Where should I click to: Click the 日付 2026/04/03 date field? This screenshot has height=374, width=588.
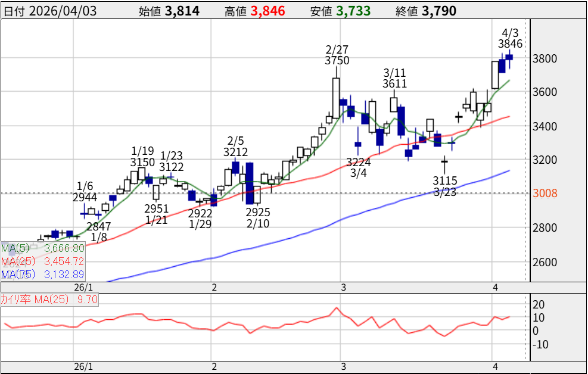click(50, 11)
